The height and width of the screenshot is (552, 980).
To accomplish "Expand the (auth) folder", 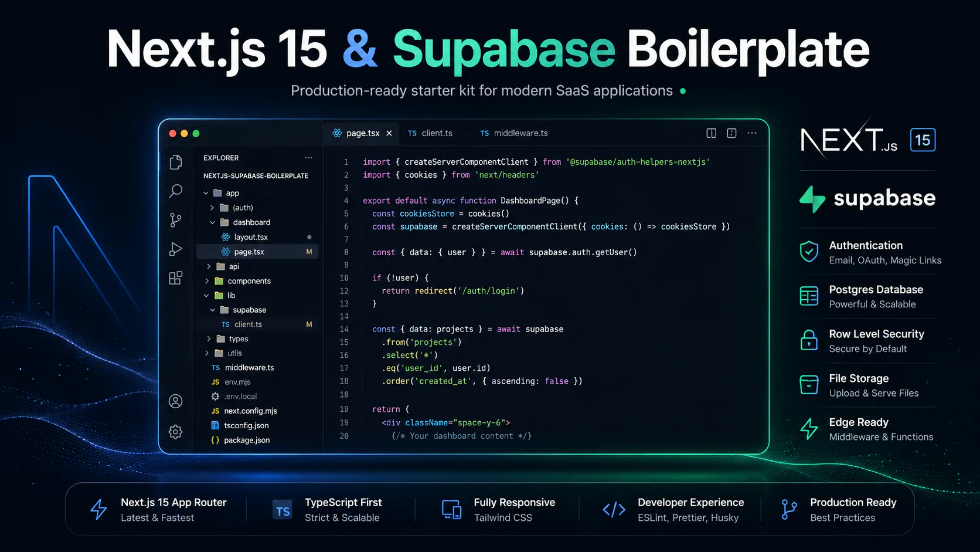I will (x=212, y=208).
